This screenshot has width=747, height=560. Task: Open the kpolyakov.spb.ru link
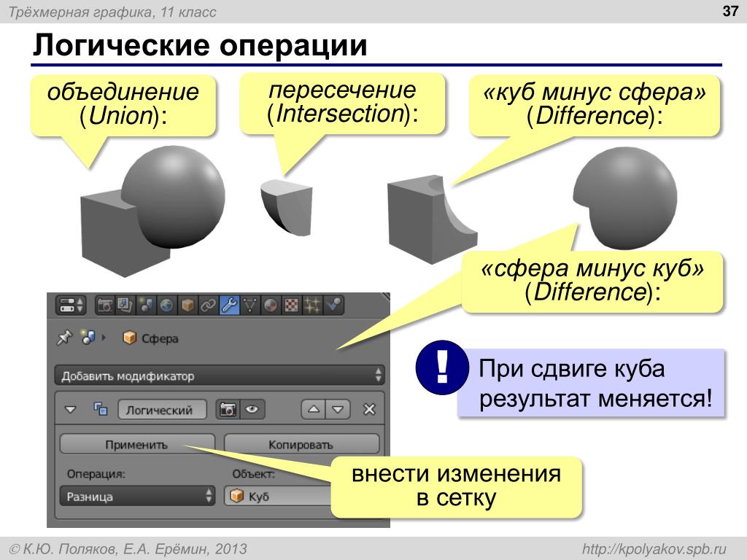click(x=654, y=549)
